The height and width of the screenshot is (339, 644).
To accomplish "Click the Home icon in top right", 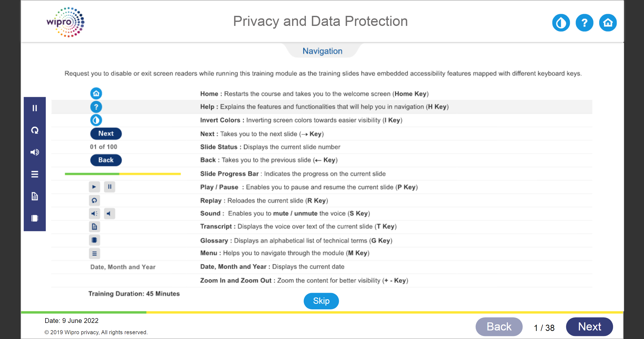I will tap(608, 23).
